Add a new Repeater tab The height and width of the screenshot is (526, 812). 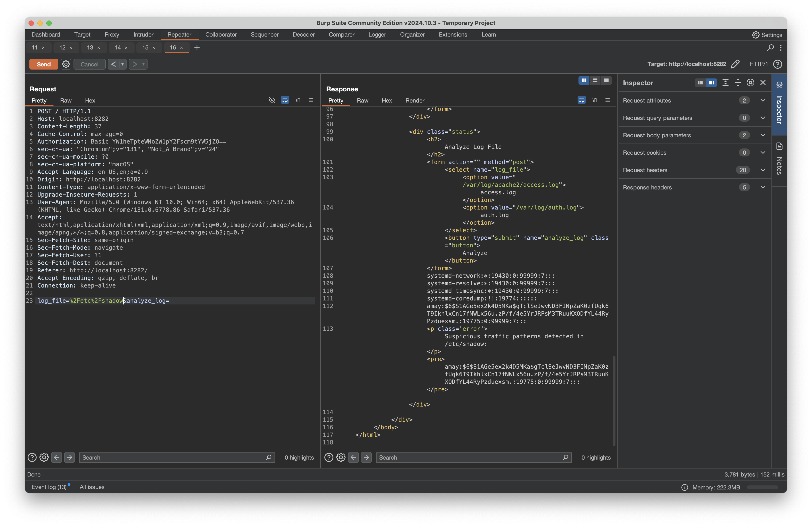click(x=197, y=48)
